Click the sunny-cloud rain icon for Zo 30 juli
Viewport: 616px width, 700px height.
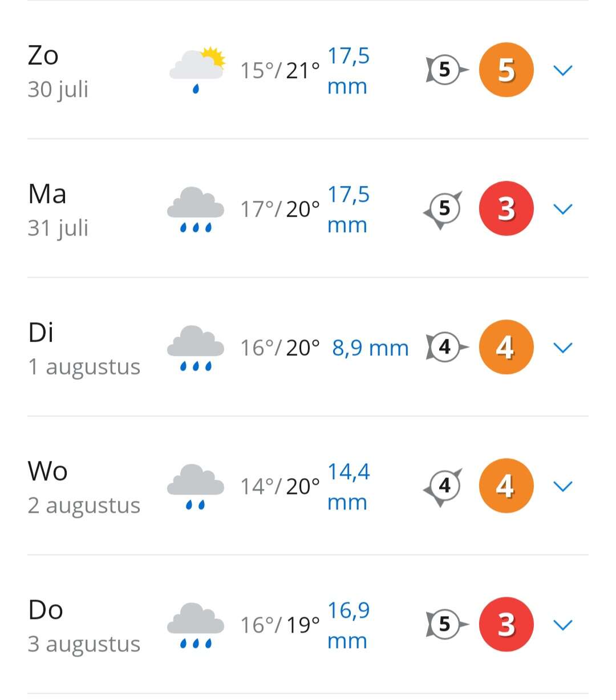[x=197, y=70]
